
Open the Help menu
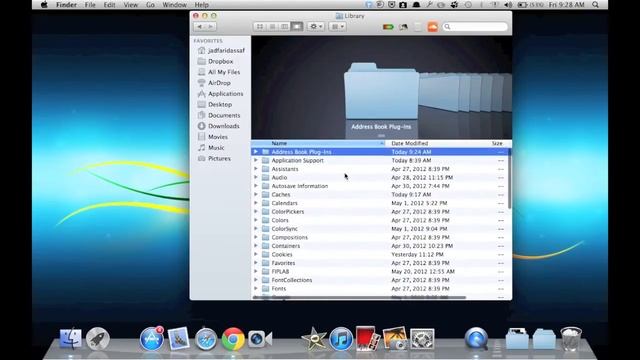pos(202,5)
